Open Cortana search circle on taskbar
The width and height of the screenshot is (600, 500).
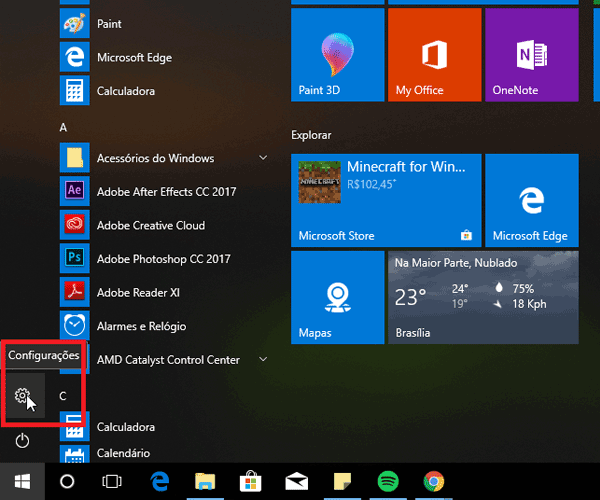click(x=67, y=481)
